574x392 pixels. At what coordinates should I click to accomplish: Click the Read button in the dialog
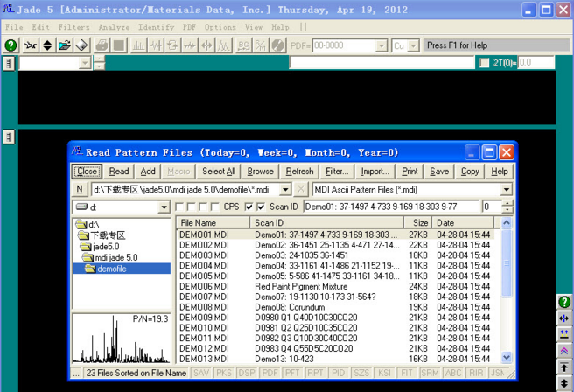(x=119, y=171)
